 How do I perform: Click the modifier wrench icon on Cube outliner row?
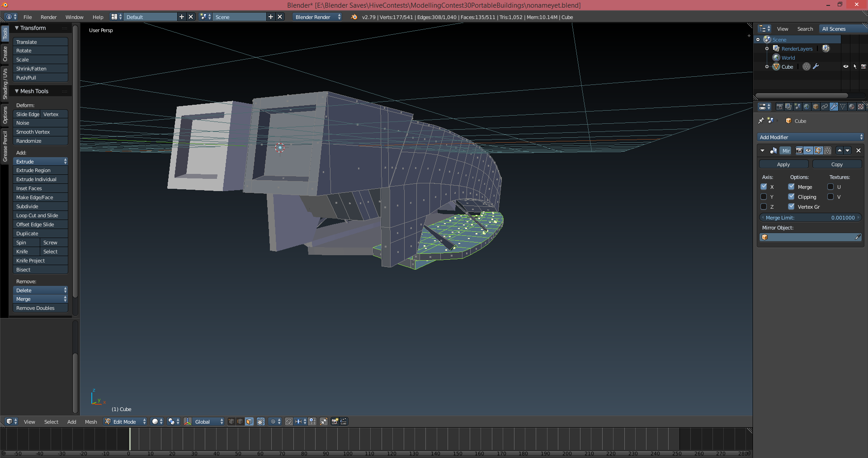816,66
